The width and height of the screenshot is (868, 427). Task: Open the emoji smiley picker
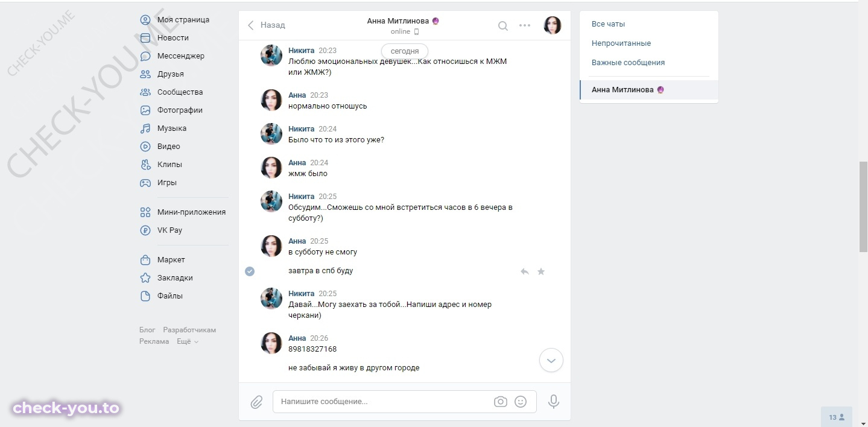(521, 402)
